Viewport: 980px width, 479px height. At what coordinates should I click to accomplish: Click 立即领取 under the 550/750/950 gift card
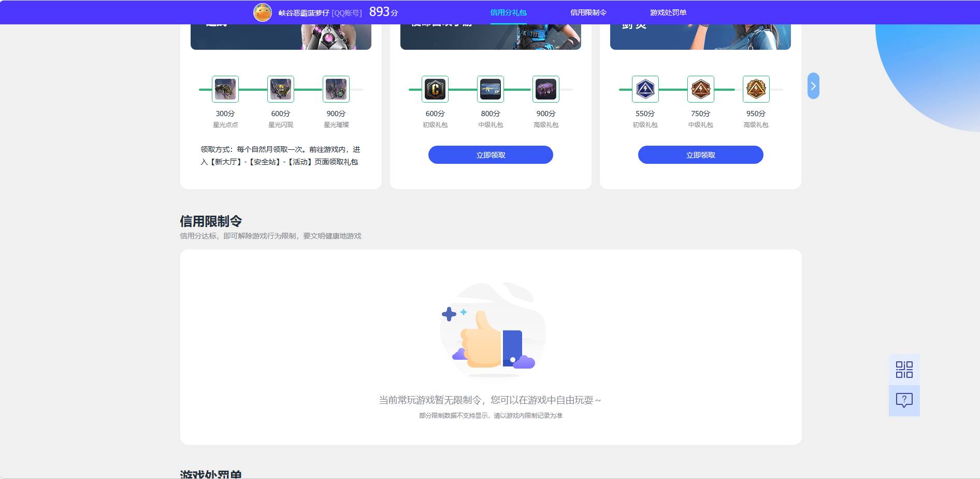[701, 155]
